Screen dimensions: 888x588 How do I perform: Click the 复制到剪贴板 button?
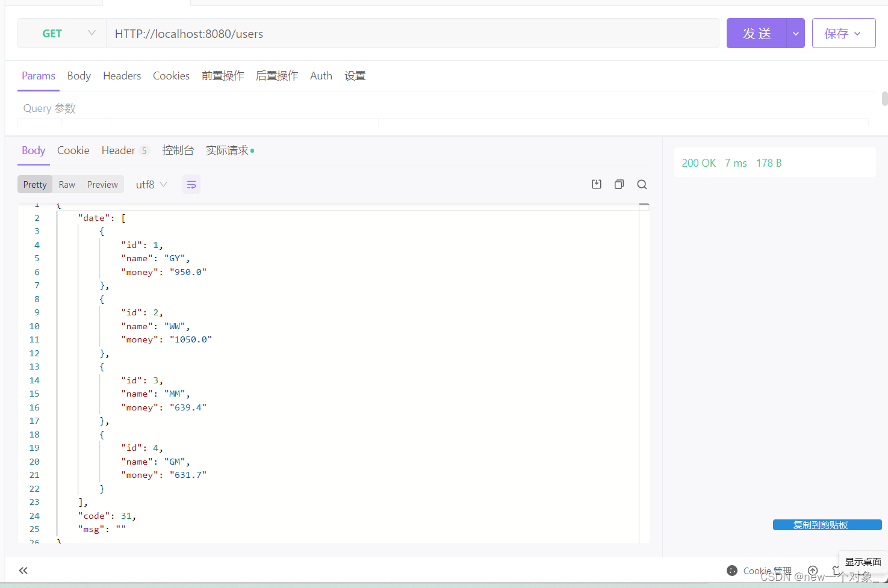point(827,525)
